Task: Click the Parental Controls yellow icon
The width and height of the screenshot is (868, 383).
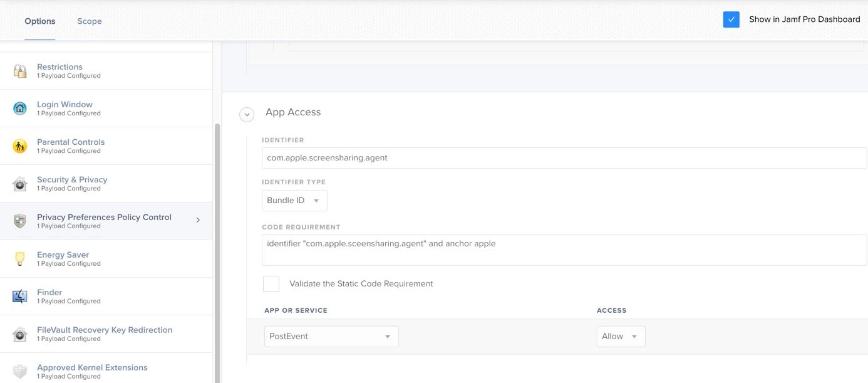Action: (x=20, y=146)
